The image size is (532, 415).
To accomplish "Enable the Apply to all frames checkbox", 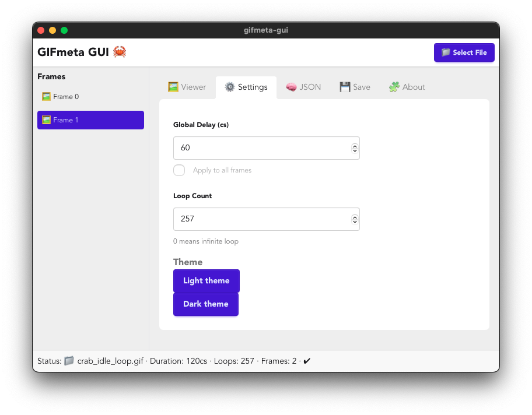I will click(x=179, y=170).
